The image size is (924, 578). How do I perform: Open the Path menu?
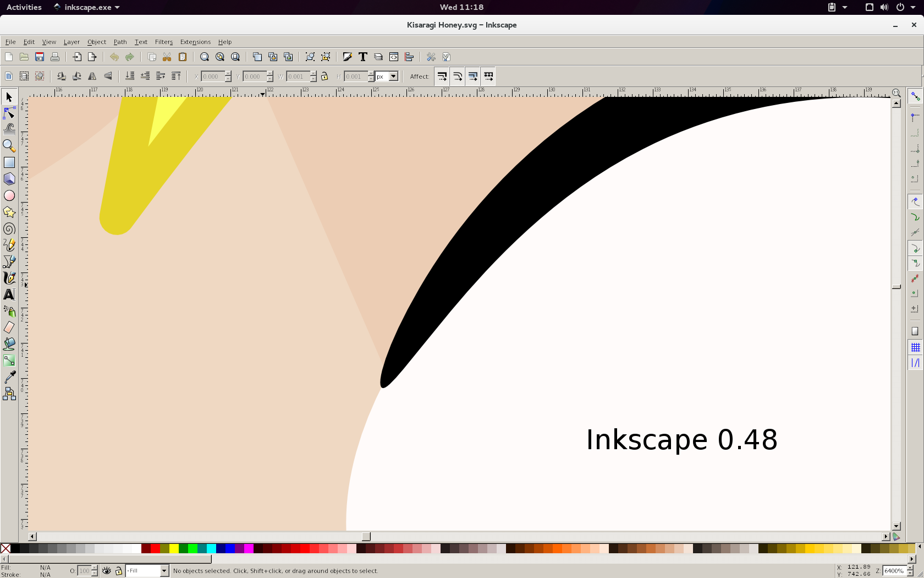tap(120, 42)
